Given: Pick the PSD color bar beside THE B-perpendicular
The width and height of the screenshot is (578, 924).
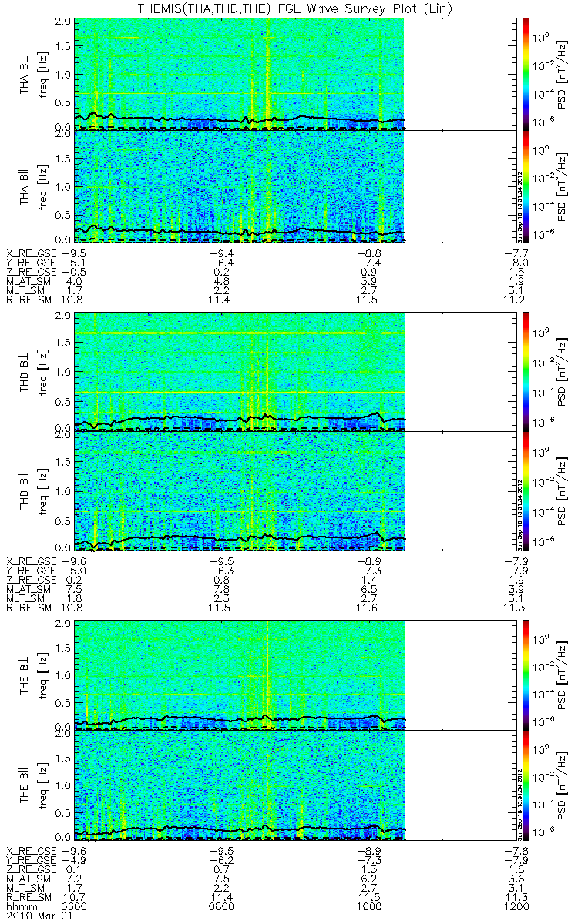Looking at the screenshot, I should (x=526, y=675).
